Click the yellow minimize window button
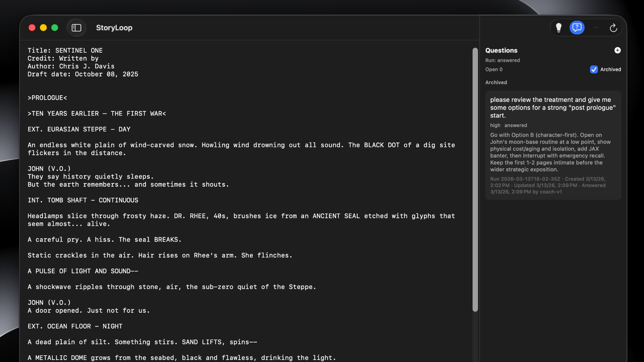Image resolution: width=644 pixels, height=362 pixels. pyautogui.click(x=43, y=28)
